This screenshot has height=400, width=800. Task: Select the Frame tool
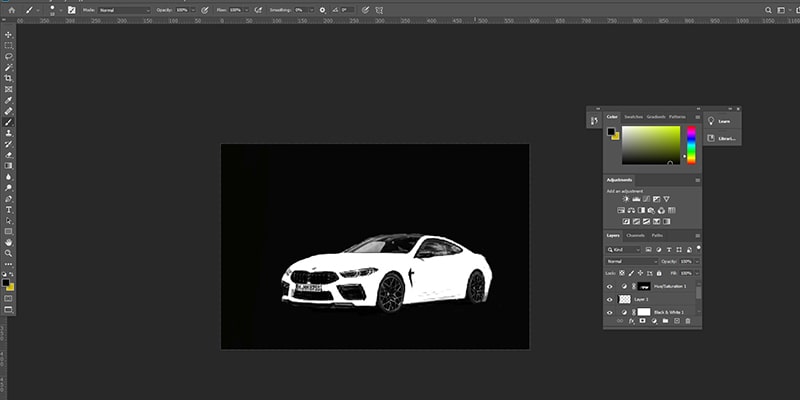[x=8, y=90]
